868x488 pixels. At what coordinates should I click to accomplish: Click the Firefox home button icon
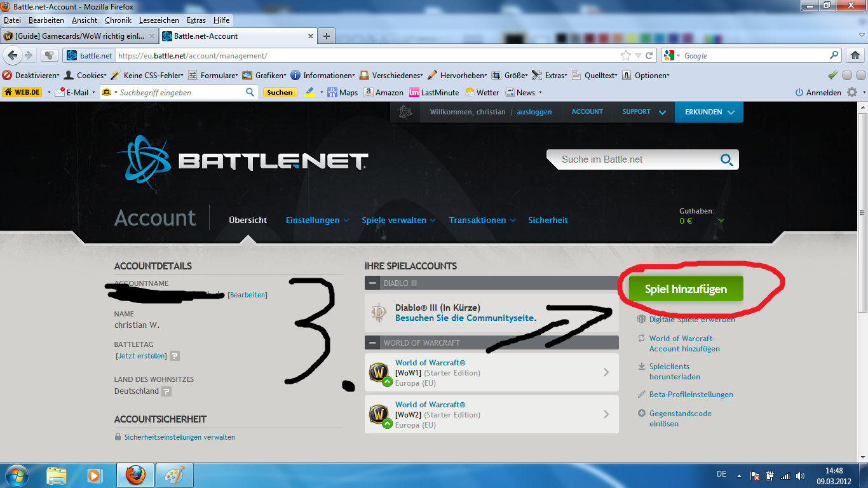click(x=855, y=55)
